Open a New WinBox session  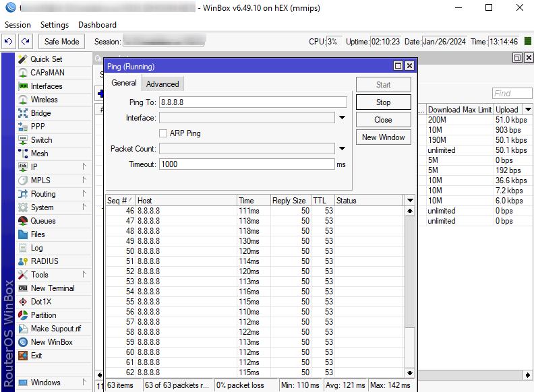tap(51, 342)
